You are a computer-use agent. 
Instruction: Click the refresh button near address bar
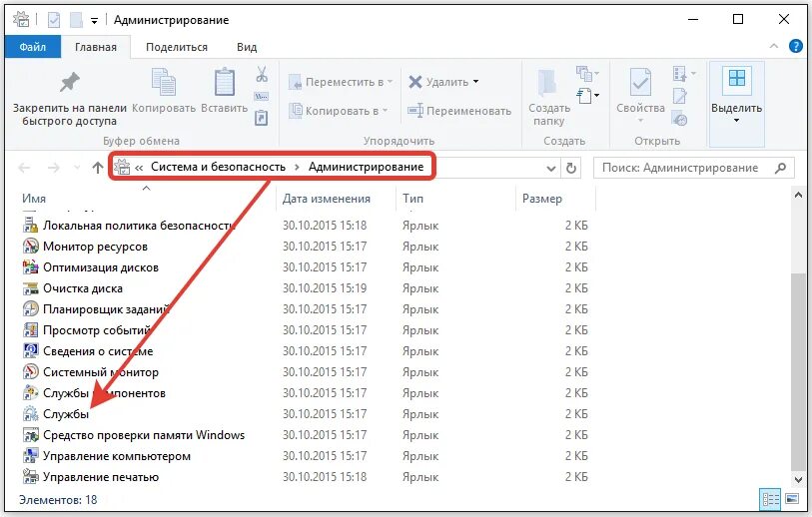point(570,169)
